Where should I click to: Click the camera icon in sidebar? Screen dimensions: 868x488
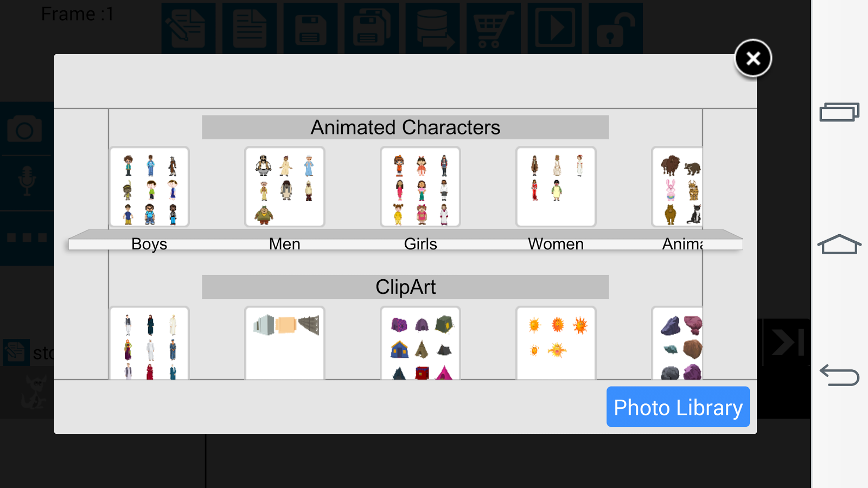tap(24, 129)
